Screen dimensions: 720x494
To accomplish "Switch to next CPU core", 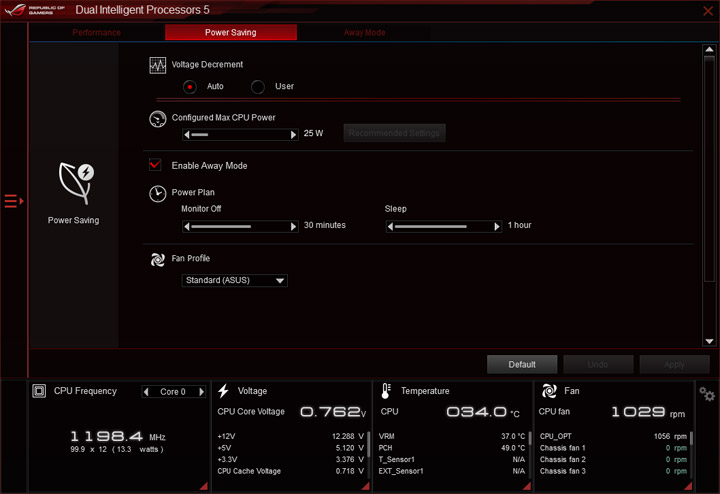I will pos(201,392).
